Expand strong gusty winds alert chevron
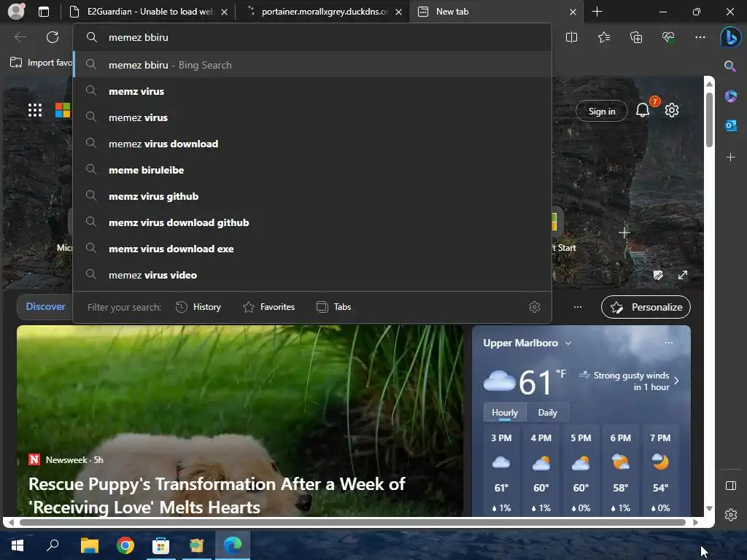Image resolution: width=747 pixels, height=560 pixels. (x=676, y=381)
